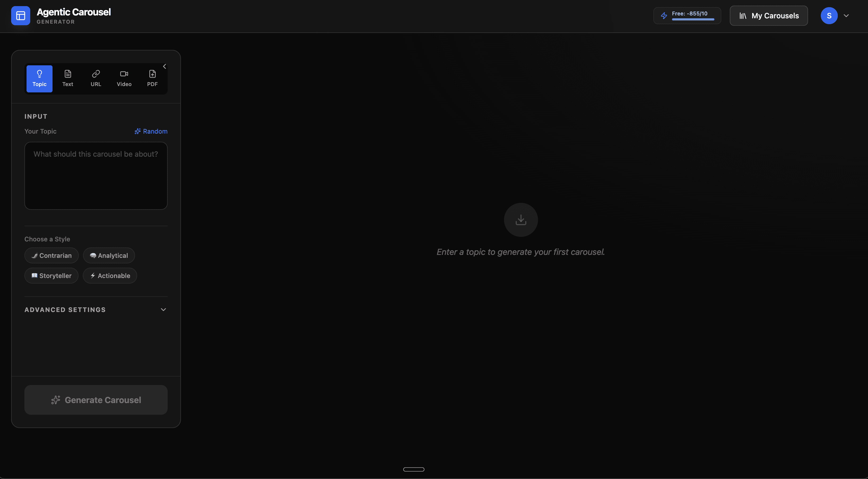Focus the carousel topic text area

[96, 176]
